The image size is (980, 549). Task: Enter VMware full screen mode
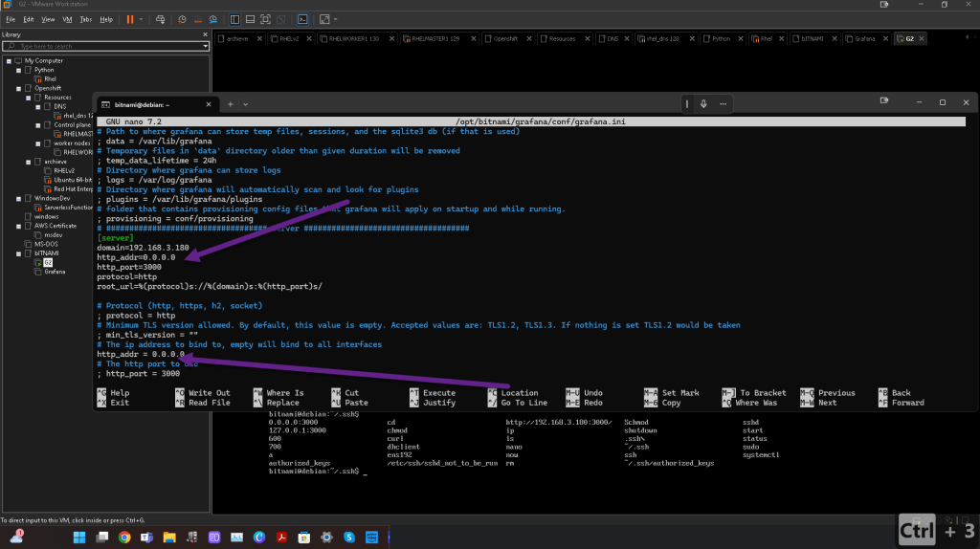(x=266, y=19)
